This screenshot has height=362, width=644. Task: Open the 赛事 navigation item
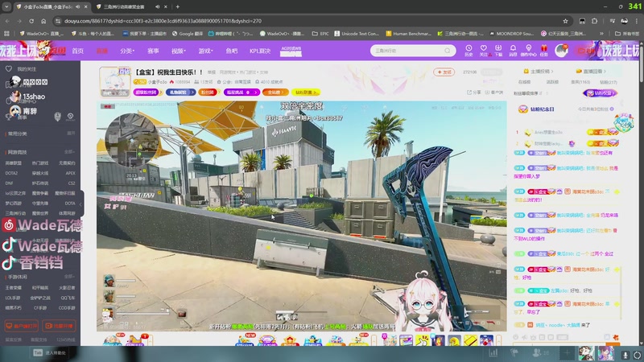coord(153,51)
